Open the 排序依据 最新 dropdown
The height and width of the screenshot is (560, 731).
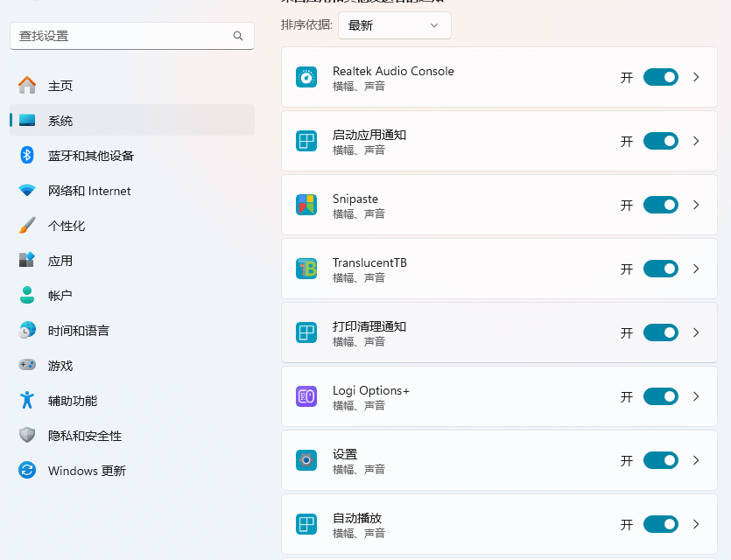tap(394, 25)
